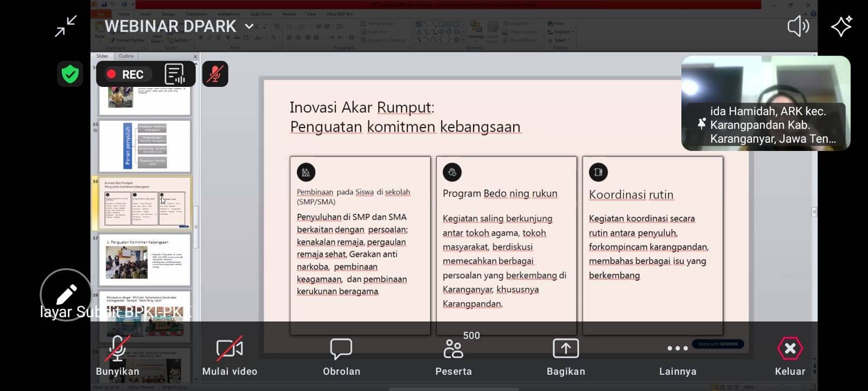Switch to the Slides tab in PowerPoint pane
Screen dimensions: 868x391
point(102,56)
